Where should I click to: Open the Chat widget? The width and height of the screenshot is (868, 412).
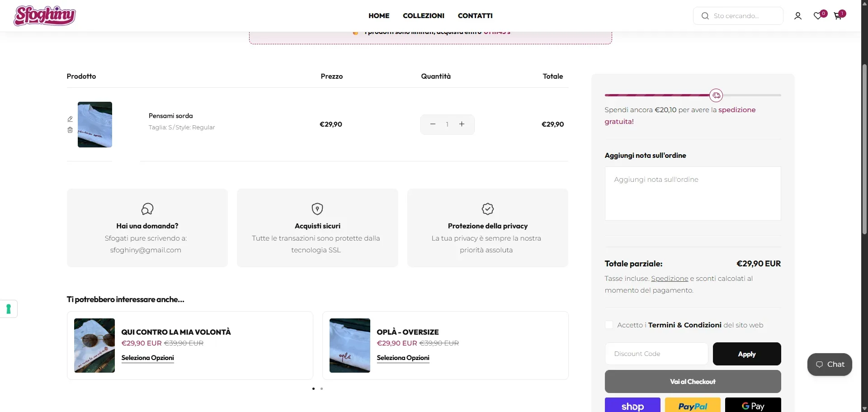tap(830, 365)
